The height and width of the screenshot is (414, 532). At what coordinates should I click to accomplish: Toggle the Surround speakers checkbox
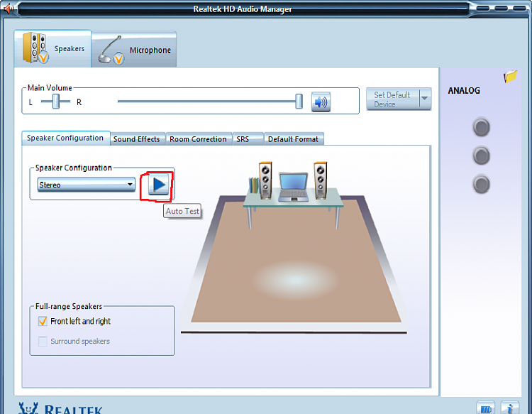pyautogui.click(x=43, y=341)
